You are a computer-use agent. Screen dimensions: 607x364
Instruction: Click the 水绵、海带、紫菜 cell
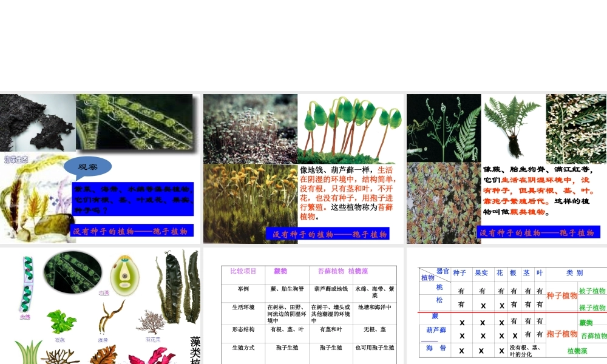[x=375, y=292]
